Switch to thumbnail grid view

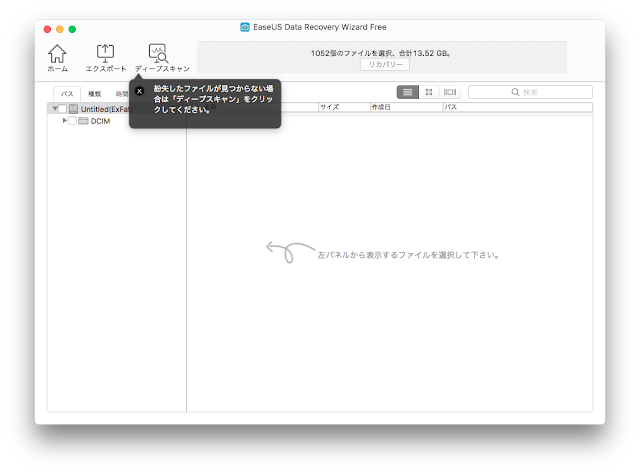tap(429, 92)
